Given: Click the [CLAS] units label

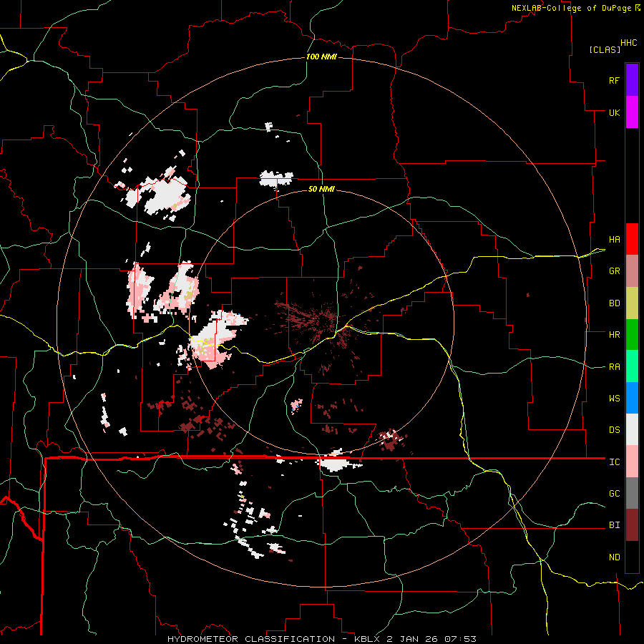Looking at the screenshot, I should 605,49.
